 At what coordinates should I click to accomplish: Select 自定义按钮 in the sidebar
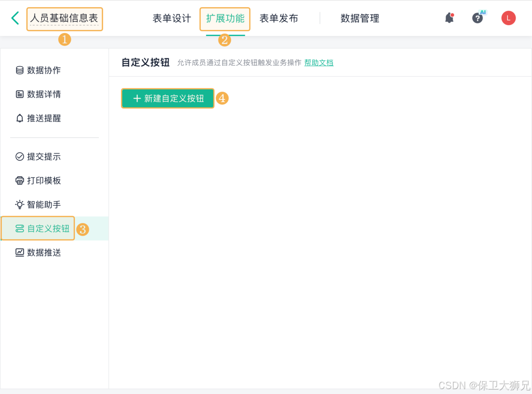[x=55, y=229]
